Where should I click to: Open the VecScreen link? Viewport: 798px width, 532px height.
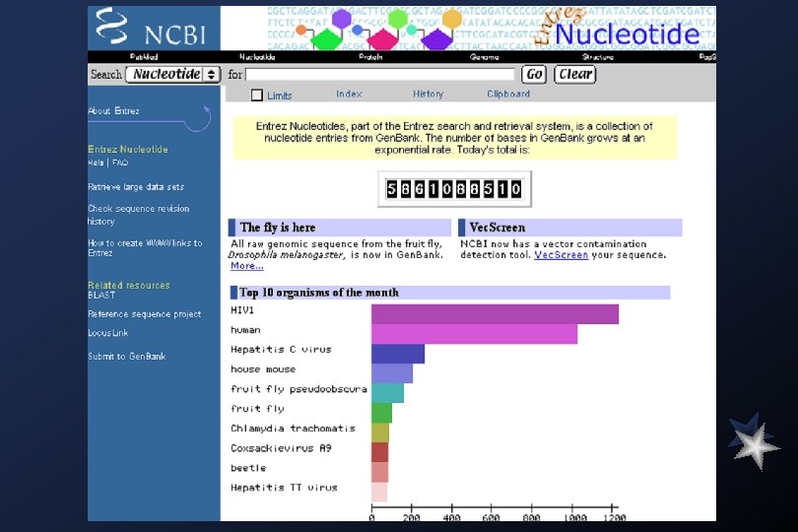coord(561,254)
